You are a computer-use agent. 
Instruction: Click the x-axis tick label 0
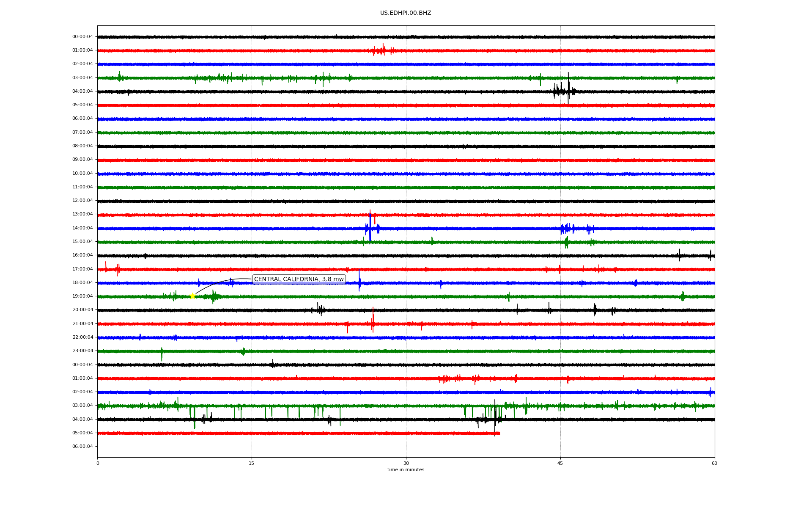pyautogui.click(x=98, y=464)
